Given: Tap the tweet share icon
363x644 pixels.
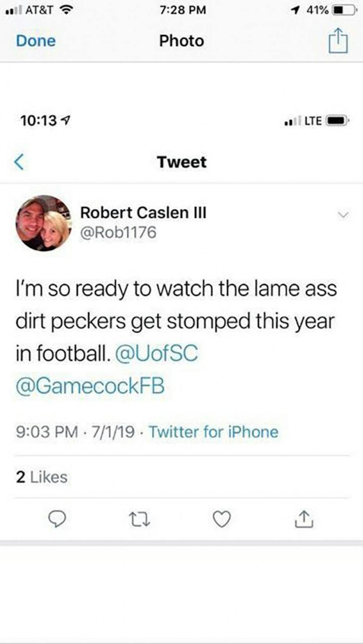Looking at the screenshot, I should point(304,519).
